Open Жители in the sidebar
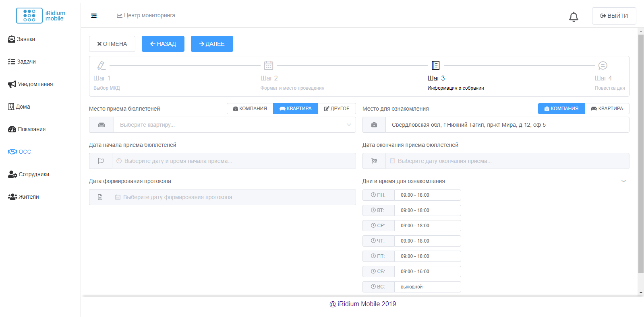This screenshot has width=644, height=317. (x=24, y=197)
